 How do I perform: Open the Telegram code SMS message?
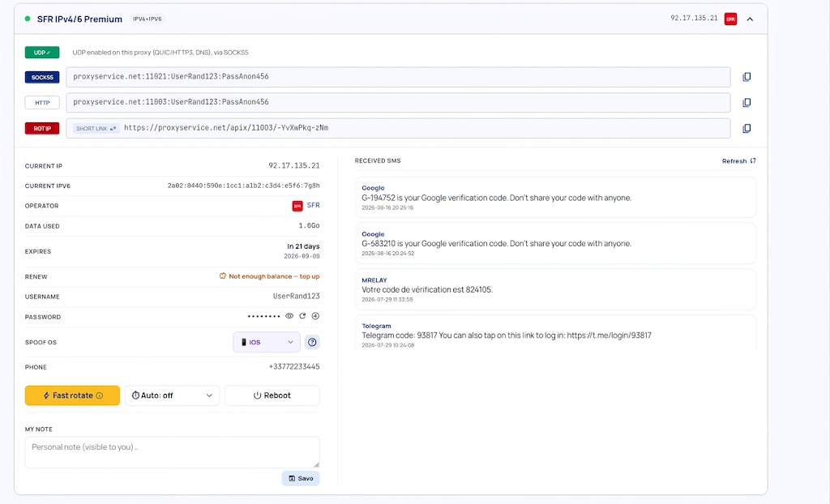coord(555,332)
